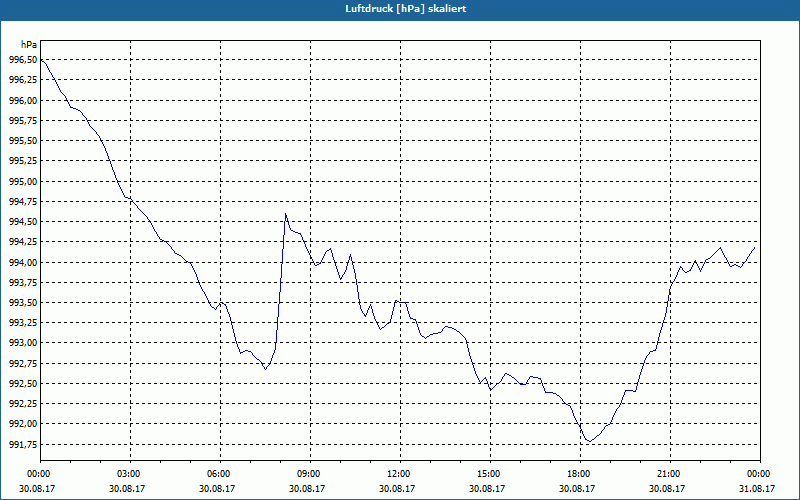
Task: Click the 993,50 y-axis label
Action: (23, 303)
